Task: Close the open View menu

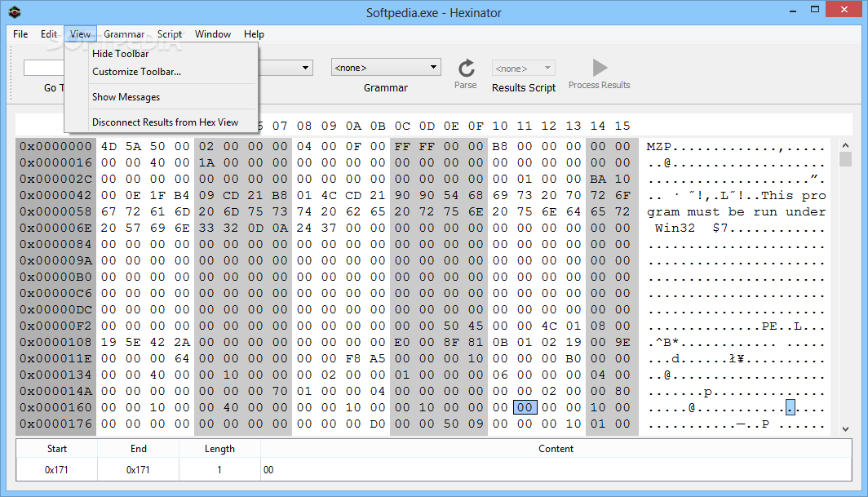Action: click(80, 33)
